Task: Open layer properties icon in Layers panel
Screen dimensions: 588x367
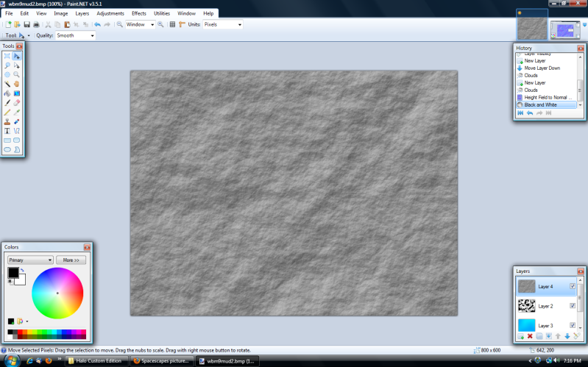Action: click(577, 336)
